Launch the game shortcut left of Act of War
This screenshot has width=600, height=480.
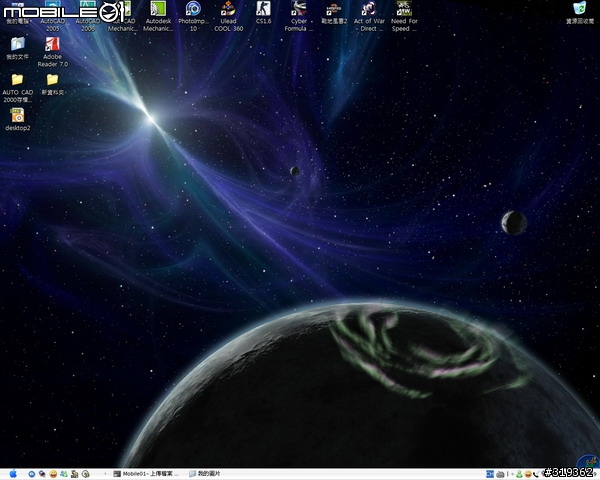pos(334,13)
